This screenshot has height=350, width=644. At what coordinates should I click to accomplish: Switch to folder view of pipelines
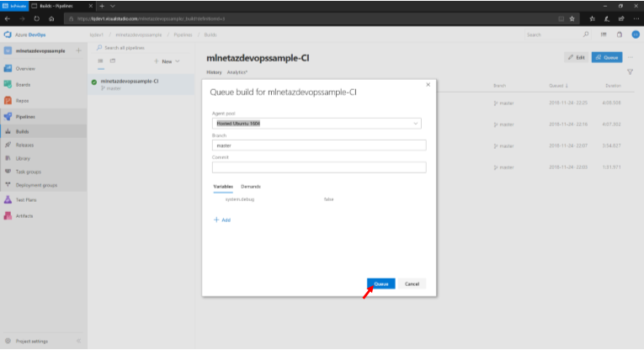click(x=113, y=61)
